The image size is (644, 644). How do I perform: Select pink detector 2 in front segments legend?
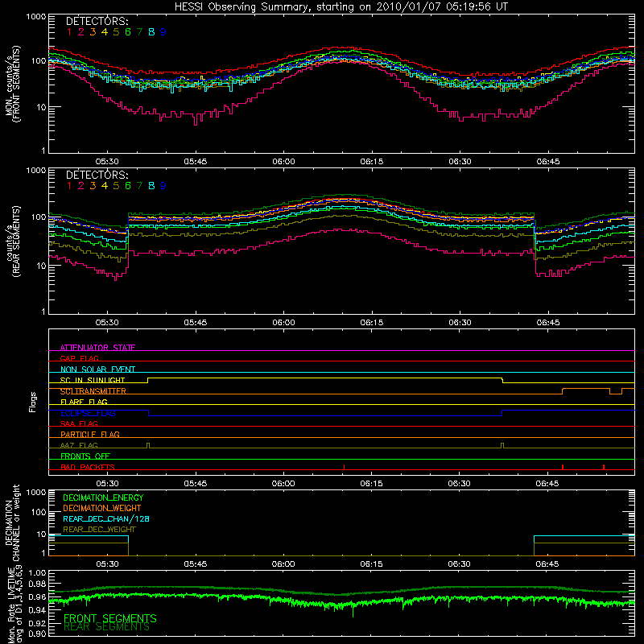[x=81, y=32]
